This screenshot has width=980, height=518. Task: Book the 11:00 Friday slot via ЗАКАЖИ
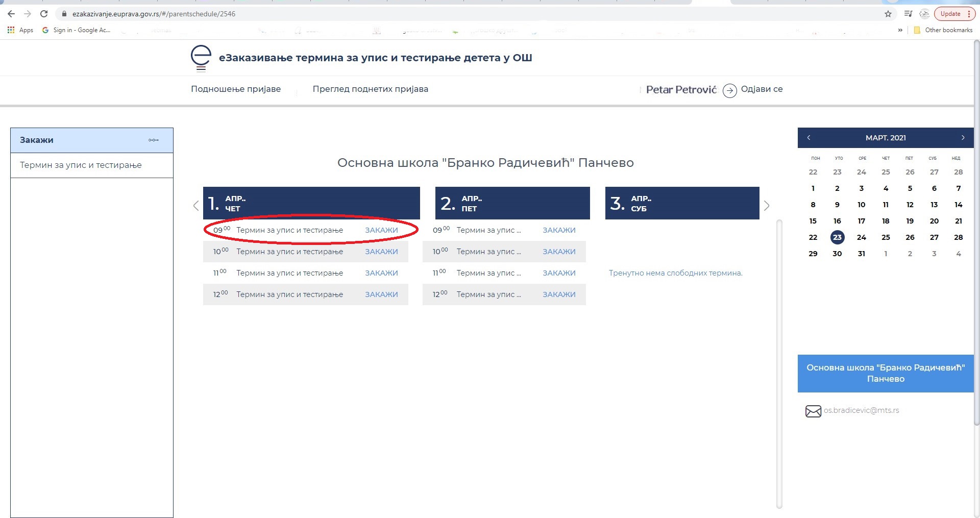[x=558, y=273]
